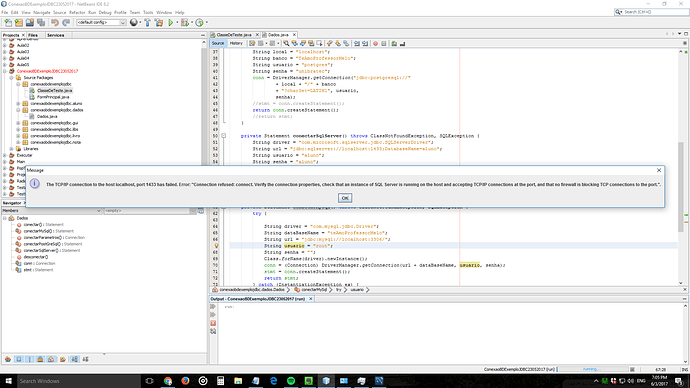Screen dimensions: 690x388
Task: Switch to ClasseDeTeste.java editor tab
Action: pos(234,34)
